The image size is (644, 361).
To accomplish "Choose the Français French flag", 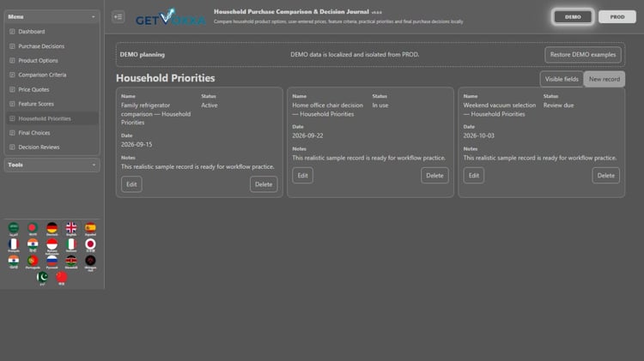I will point(14,245).
